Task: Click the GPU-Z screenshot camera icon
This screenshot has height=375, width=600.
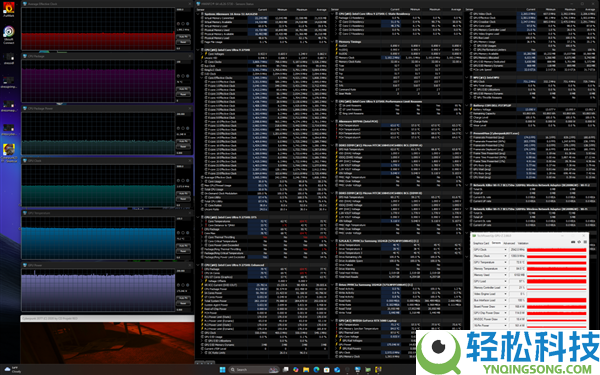Action: [573, 243]
